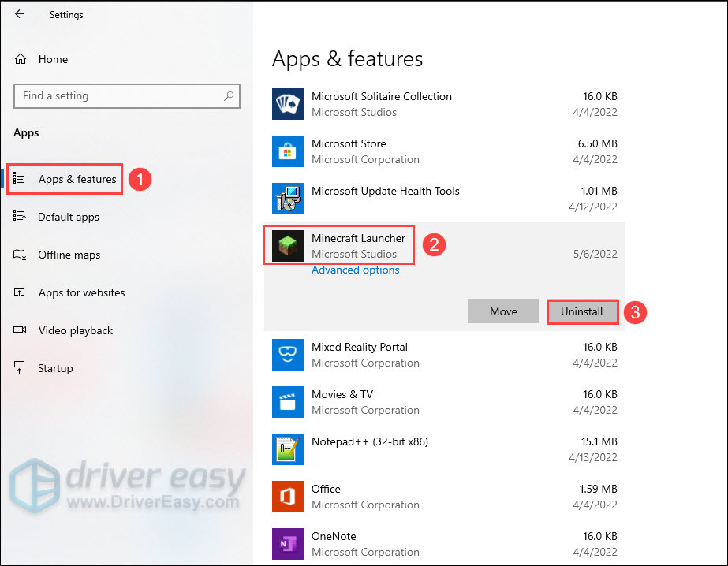Click the Apps & features list icon
Screen dimensions: 728x566
(x=20, y=178)
